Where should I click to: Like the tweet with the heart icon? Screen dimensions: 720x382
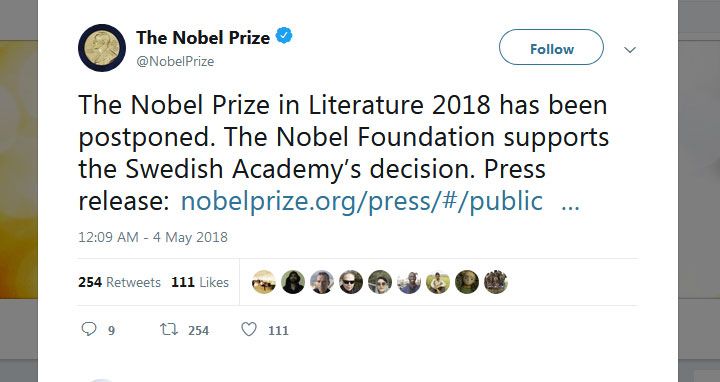[249, 329]
